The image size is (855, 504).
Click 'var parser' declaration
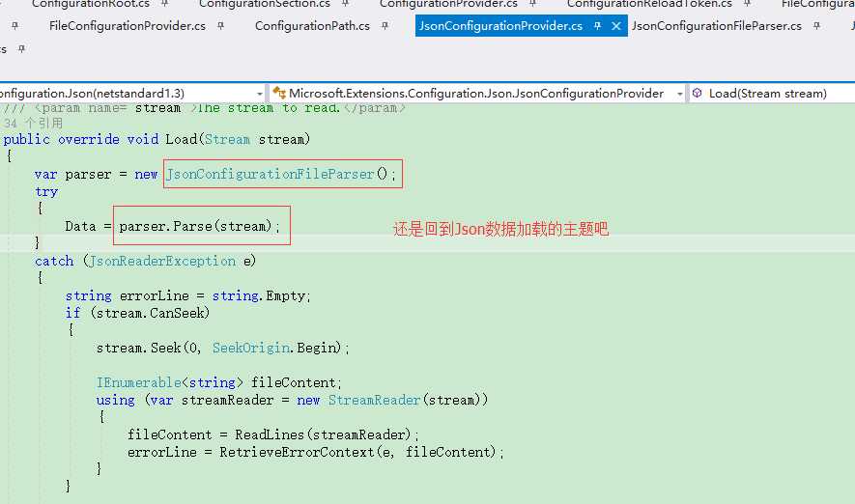[x=72, y=175]
